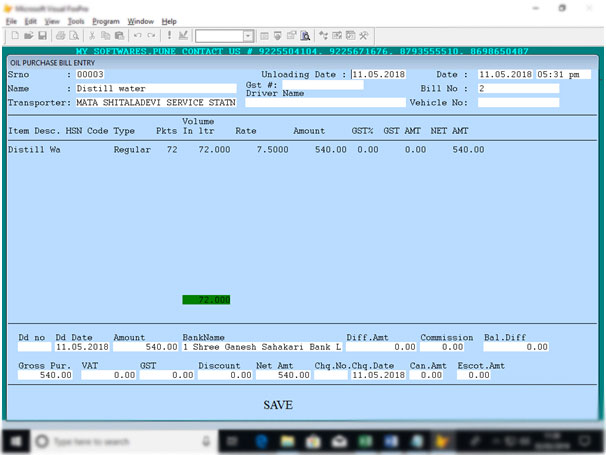Viewport: 606px width, 455px height.
Task: Click the Undo toolbar icon
Action: point(137,36)
